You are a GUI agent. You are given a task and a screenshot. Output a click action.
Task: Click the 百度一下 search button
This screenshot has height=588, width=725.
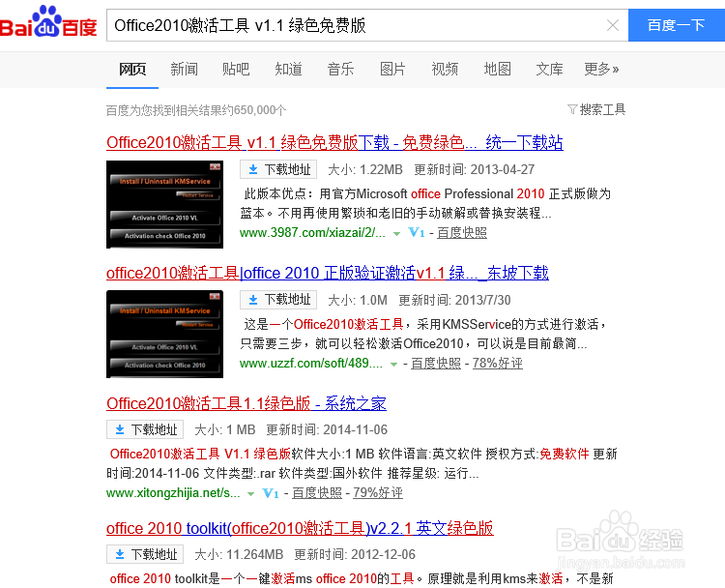coord(676,25)
